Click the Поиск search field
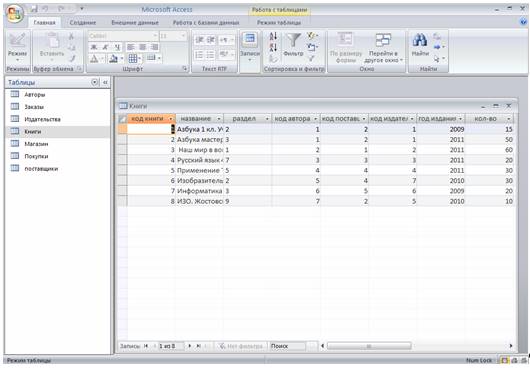The width and height of the screenshot is (530, 368). [x=287, y=346]
